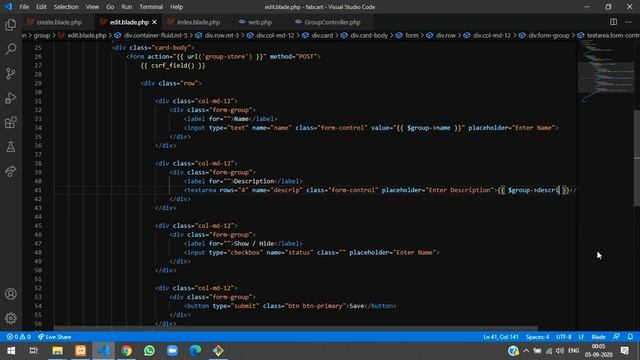Go to line via Ln 41, Col 141
This screenshot has width=640, height=360.
[x=501, y=337]
